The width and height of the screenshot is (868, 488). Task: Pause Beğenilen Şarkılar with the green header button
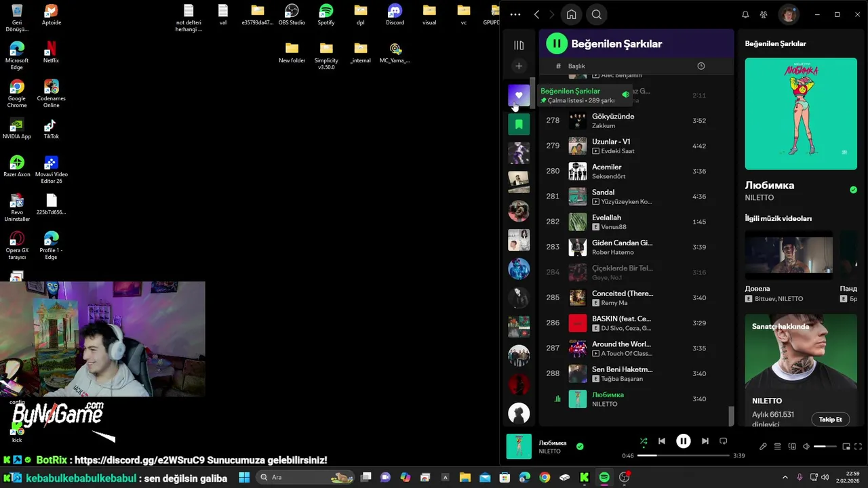tap(557, 43)
